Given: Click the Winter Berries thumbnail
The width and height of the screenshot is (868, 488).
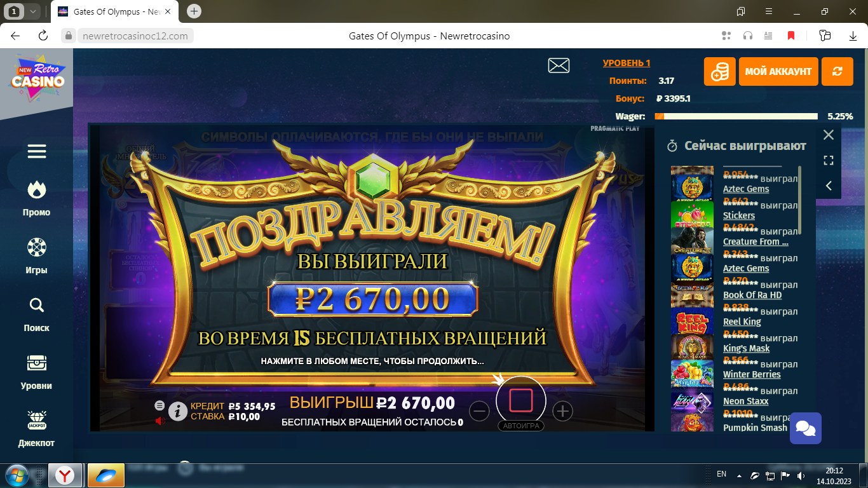Looking at the screenshot, I should coord(692,374).
